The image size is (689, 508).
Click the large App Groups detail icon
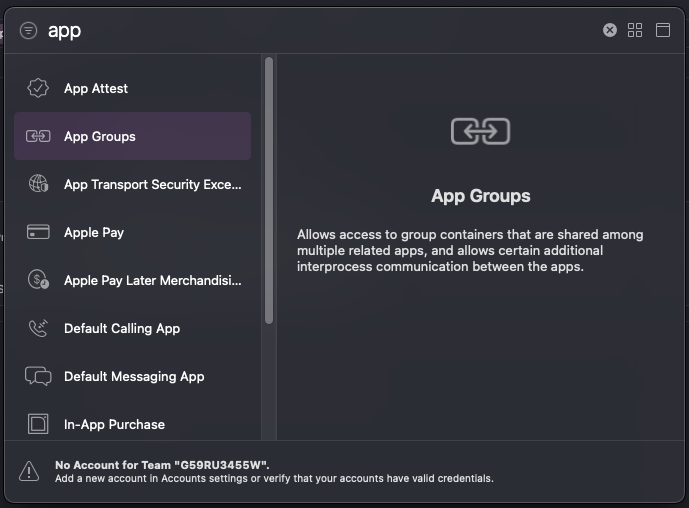(x=481, y=131)
